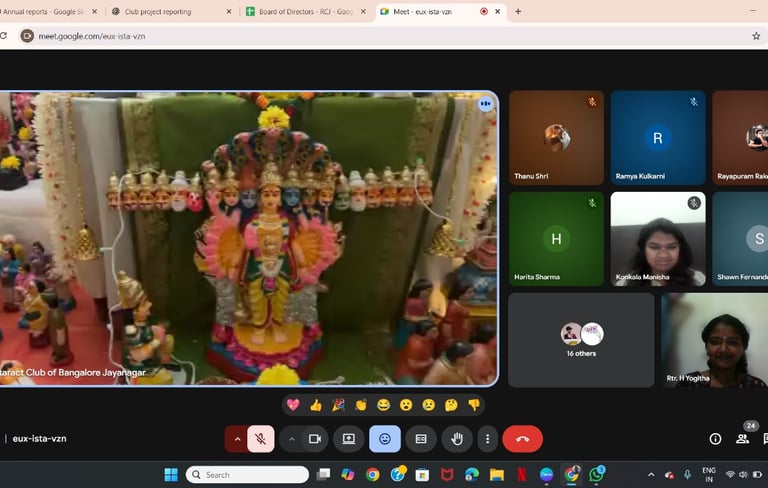Select Ramya Kulkarni participant tile
Viewport: 768px width, 488px height.
click(x=658, y=138)
